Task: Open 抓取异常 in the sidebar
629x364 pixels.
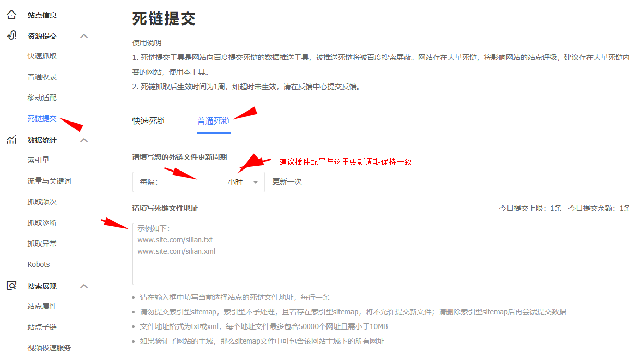Action: pyautogui.click(x=42, y=244)
